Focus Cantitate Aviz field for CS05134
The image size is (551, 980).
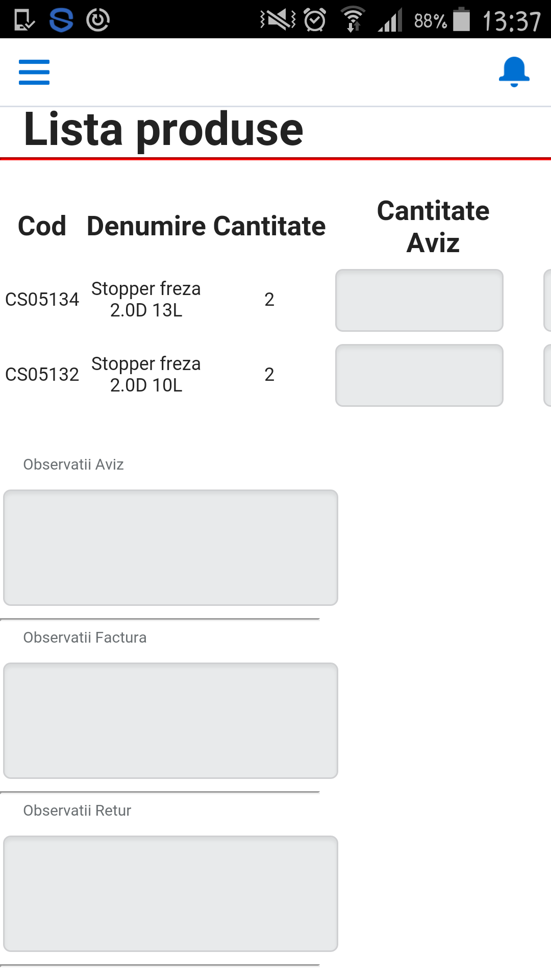coord(419,300)
